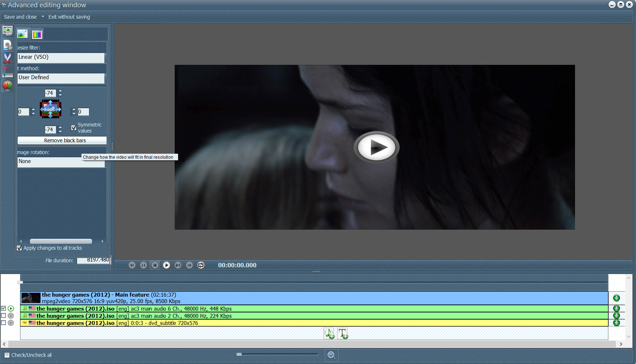Select the dvd_subtitle 720x576 track row
636x364 pixels.
pos(314,323)
